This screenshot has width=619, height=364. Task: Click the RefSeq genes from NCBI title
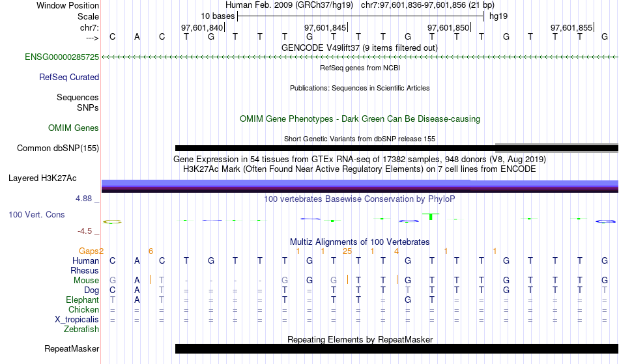coord(360,68)
